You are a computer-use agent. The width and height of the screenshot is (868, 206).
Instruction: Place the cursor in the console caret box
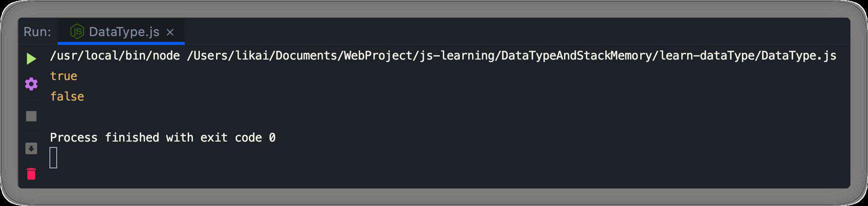[53, 158]
